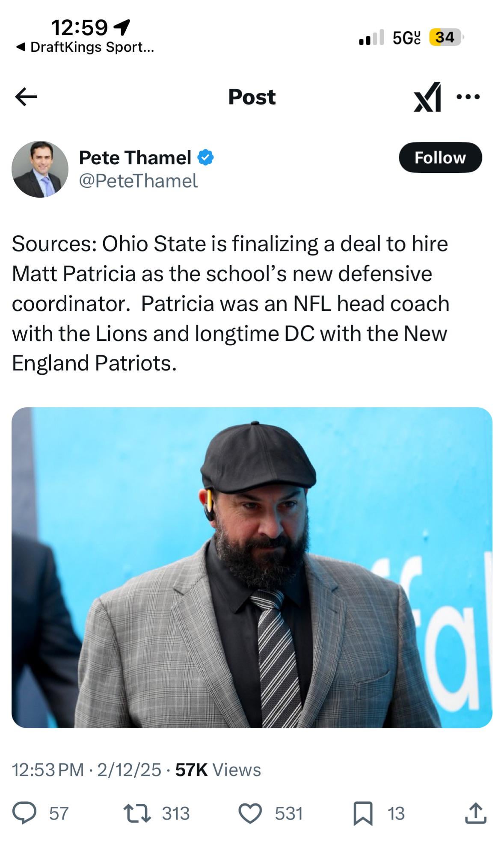Tap the reply speech bubble icon
The height and width of the screenshot is (844, 504).
pos(24,813)
